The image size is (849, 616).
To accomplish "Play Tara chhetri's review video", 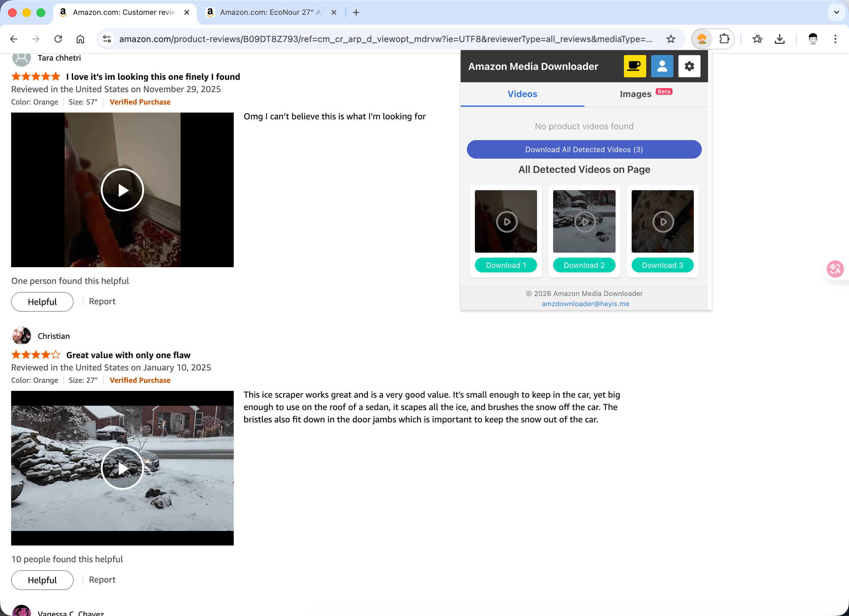I will click(x=122, y=190).
